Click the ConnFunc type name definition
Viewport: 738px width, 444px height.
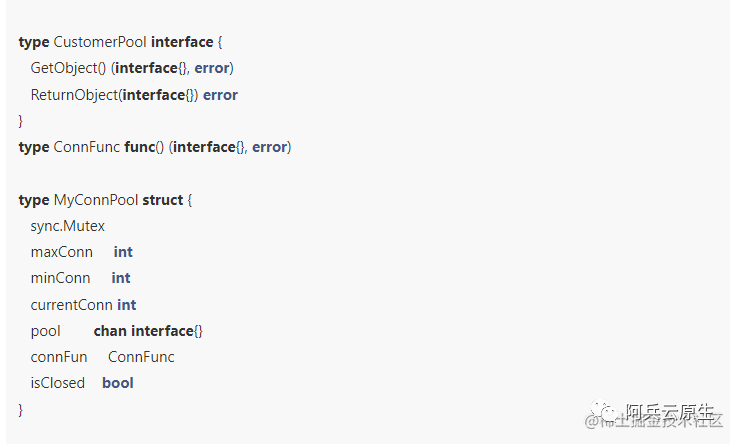pyautogui.click(x=87, y=147)
